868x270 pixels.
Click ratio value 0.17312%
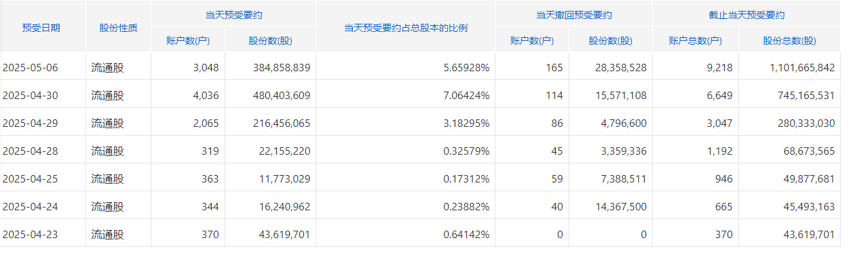click(466, 178)
